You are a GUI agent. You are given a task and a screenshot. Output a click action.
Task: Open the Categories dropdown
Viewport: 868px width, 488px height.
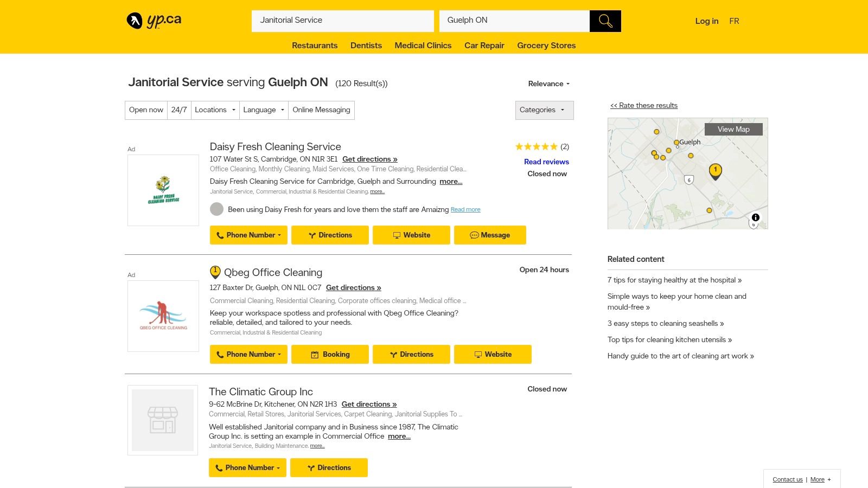(544, 110)
